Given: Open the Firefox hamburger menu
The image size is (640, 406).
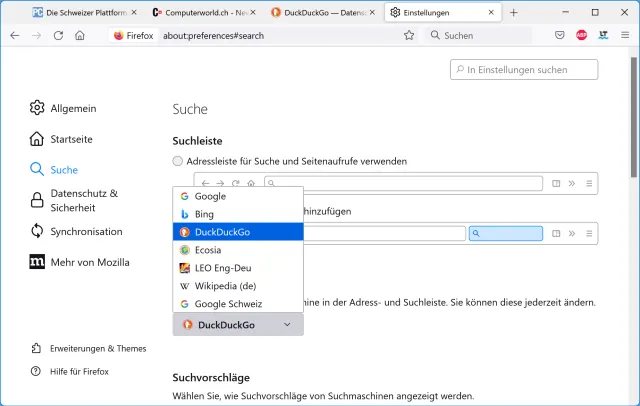Looking at the screenshot, I should tap(625, 35).
